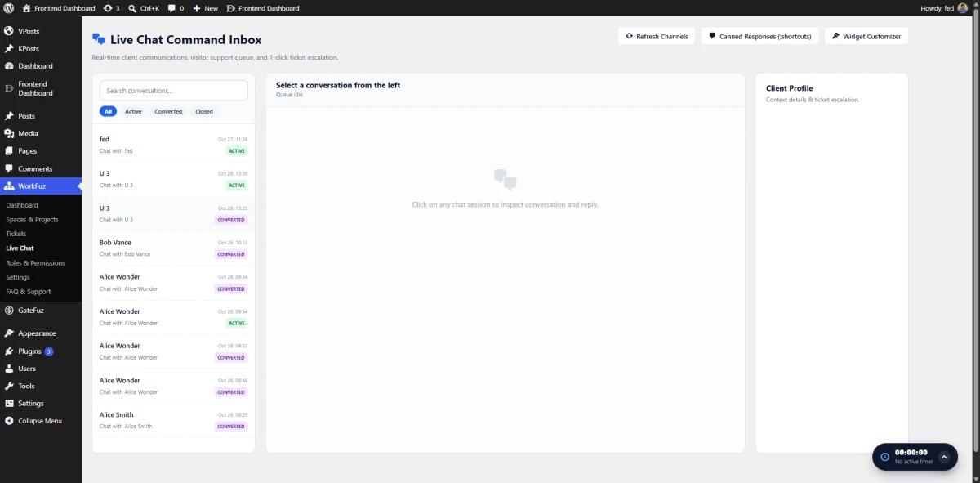Open the Ctrl+K search magnifier icon

click(x=132, y=8)
